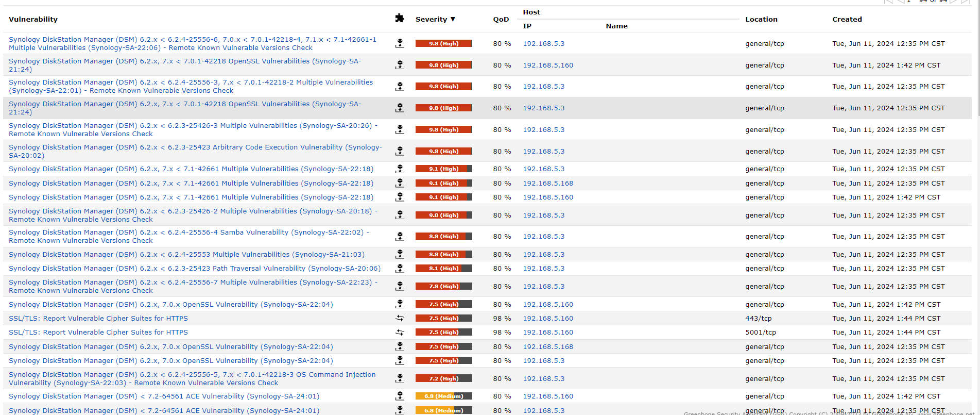The image size is (980, 415).
Task: Click vendor fix icon for OS Command Injection row
Action: (400, 378)
